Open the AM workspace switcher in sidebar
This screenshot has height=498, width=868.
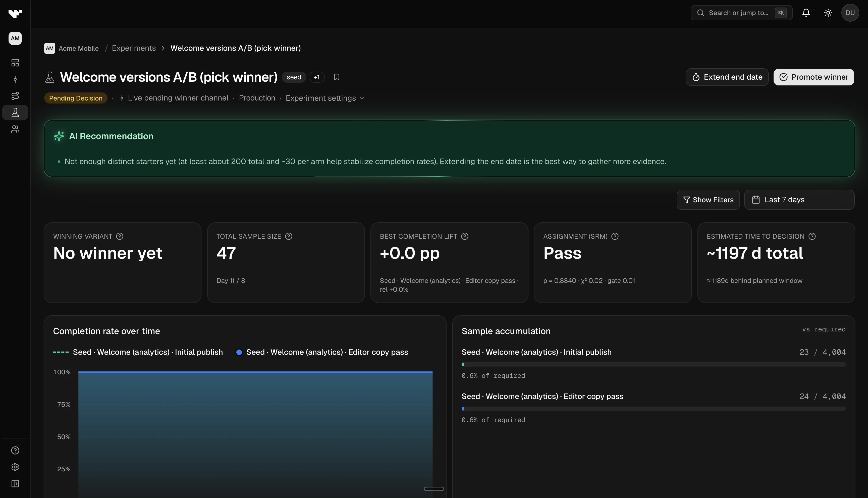15,38
